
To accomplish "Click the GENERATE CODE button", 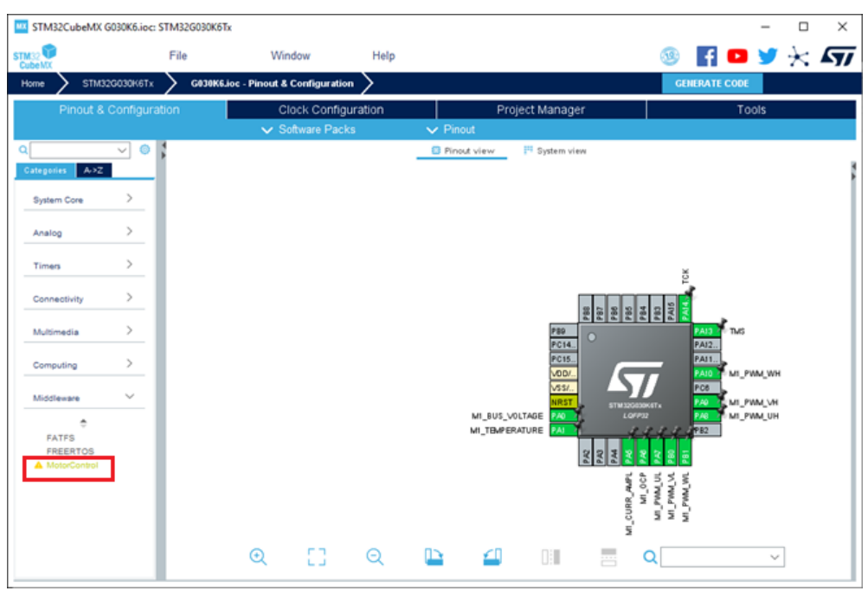I will [x=711, y=83].
